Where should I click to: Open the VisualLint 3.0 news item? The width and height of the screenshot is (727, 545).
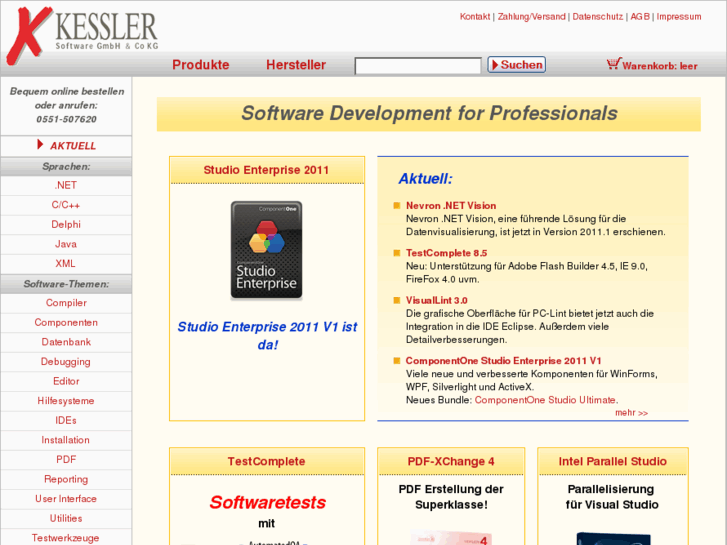436,300
